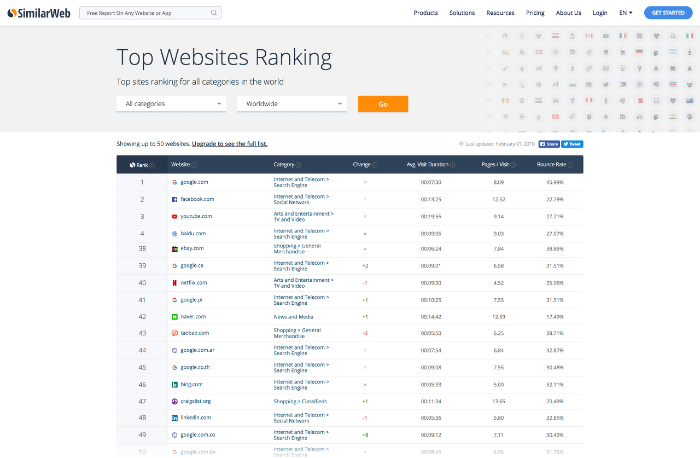Screen dimensions: 700x458
Task: Open the bing.com website link
Action: tap(192, 384)
